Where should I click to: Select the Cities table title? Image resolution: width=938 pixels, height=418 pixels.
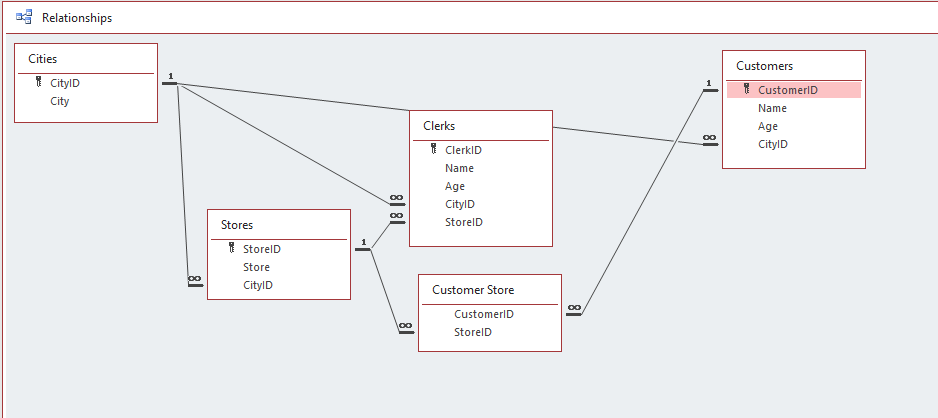click(42, 59)
